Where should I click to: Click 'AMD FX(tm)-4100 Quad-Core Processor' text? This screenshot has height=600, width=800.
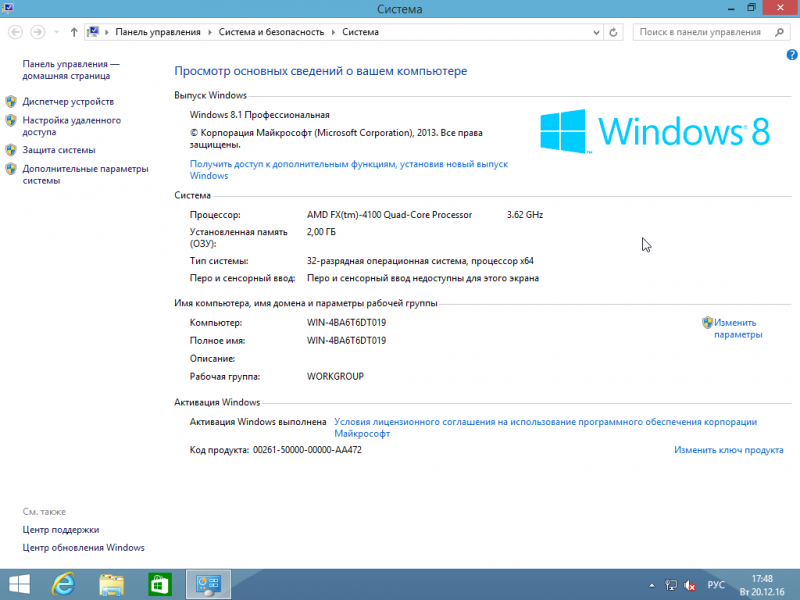(389, 215)
